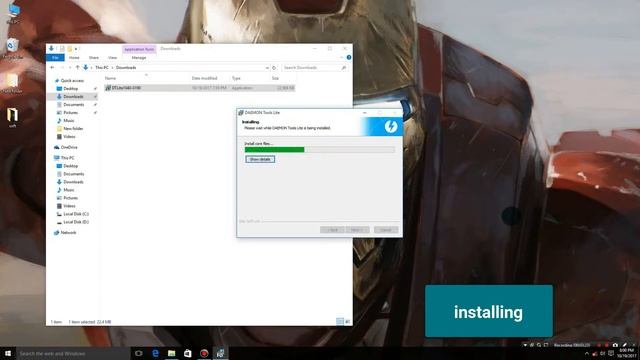Click Downloads in the address breadcrumb
The image size is (640, 360).
(126, 67)
